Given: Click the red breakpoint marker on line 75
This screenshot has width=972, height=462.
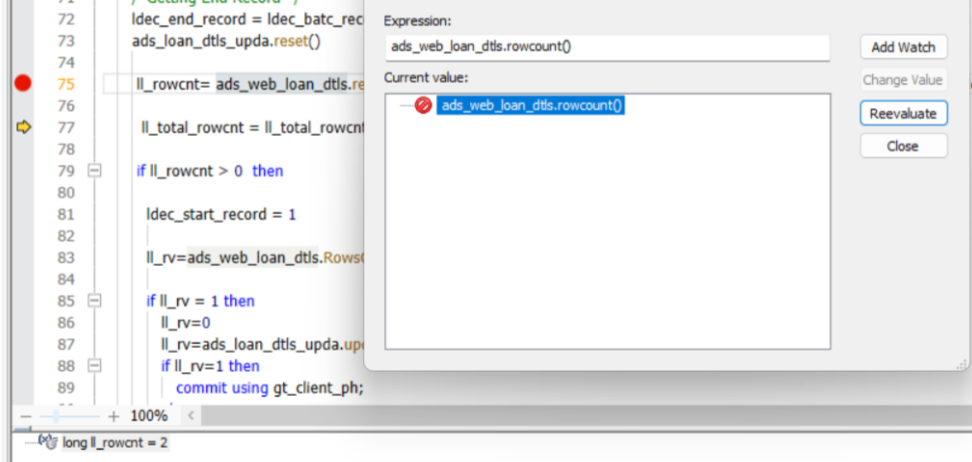Looking at the screenshot, I should [23, 84].
